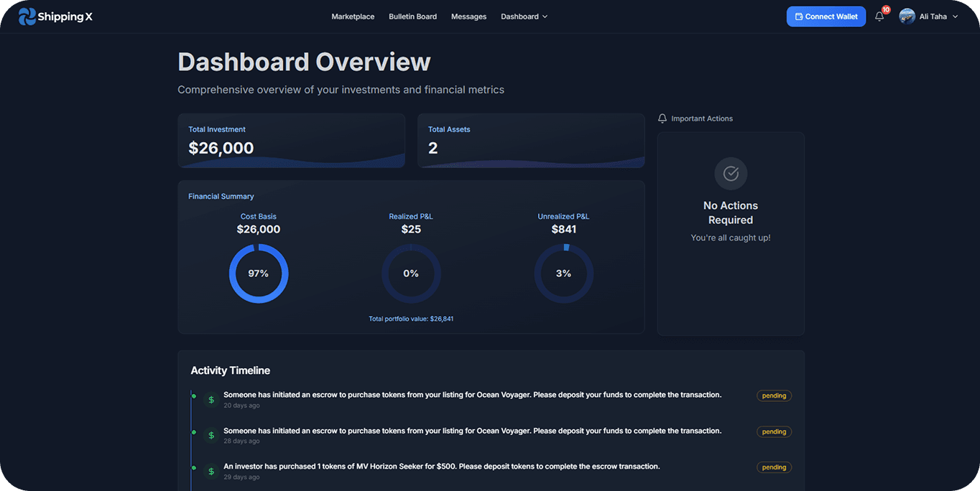Click the Activity Timeline heading
Viewport: 980px width, 491px height.
231,370
